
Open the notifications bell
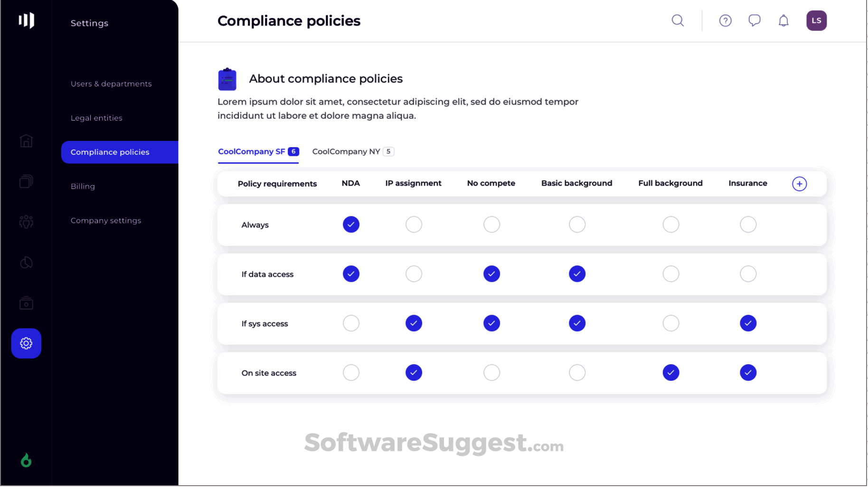point(783,20)
